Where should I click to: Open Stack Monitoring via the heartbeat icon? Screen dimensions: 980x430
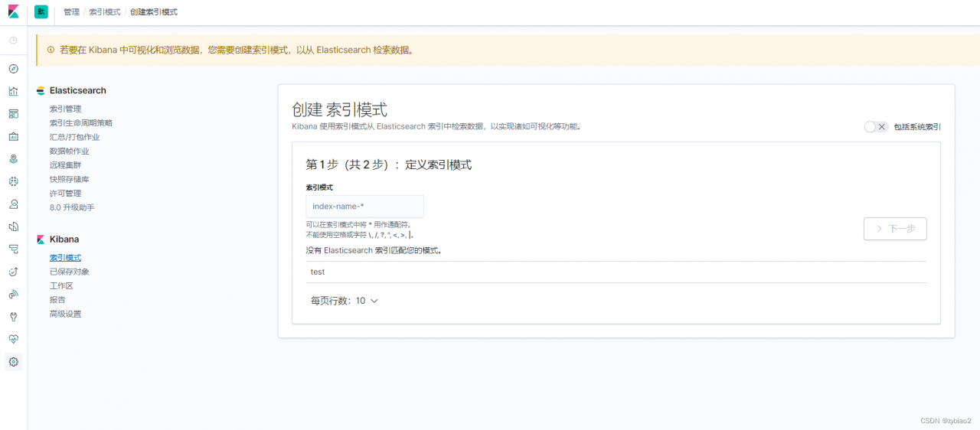pos(13,339)
